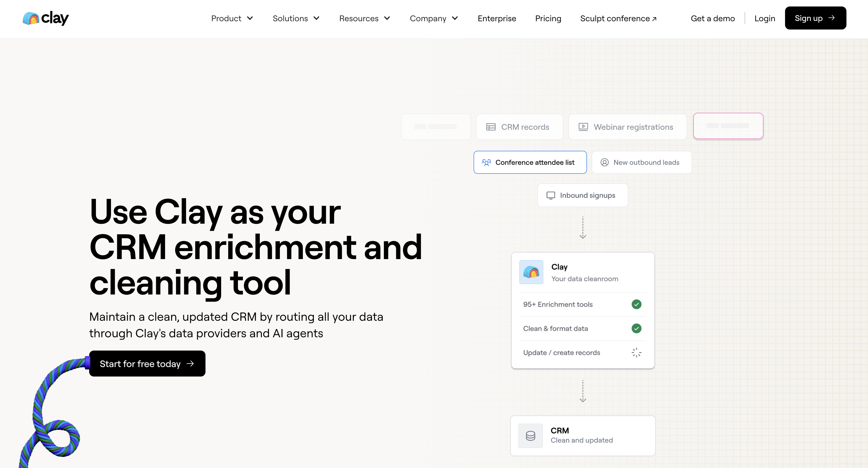Open the Enterprise nav item
The image size is (868, 468).
[x=497, y=19]
